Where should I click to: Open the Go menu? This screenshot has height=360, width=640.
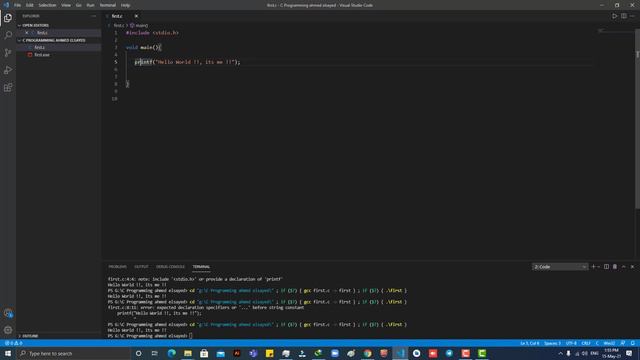(78, 5)
